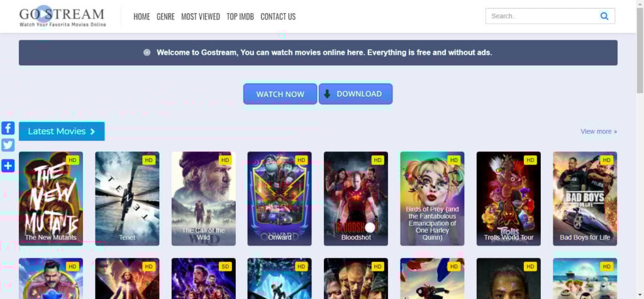This screenshot has height=299, width=644.
Task: Follow the View more link
Action: click(x=599, y=132)
